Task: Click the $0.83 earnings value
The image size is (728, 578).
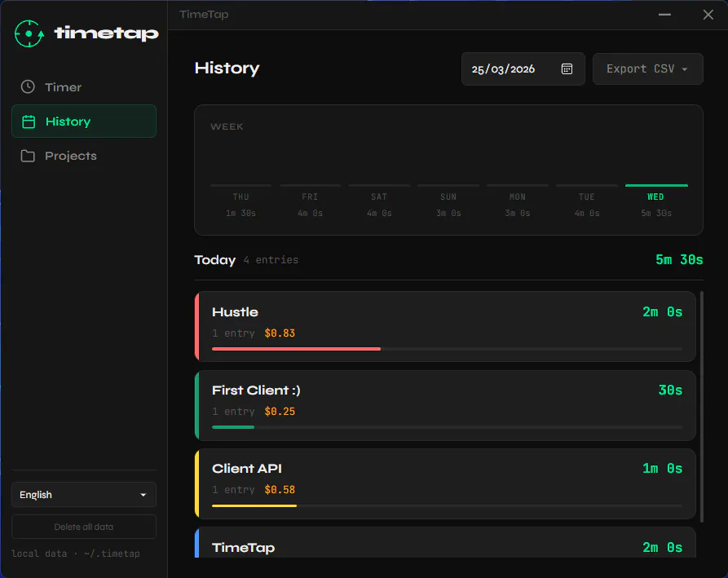Action: pos(280,333)
